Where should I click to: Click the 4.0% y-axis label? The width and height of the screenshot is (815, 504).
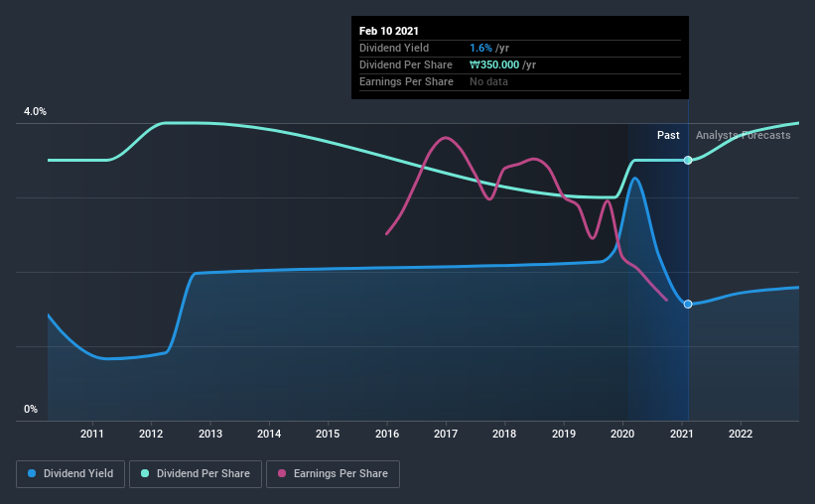35,112
